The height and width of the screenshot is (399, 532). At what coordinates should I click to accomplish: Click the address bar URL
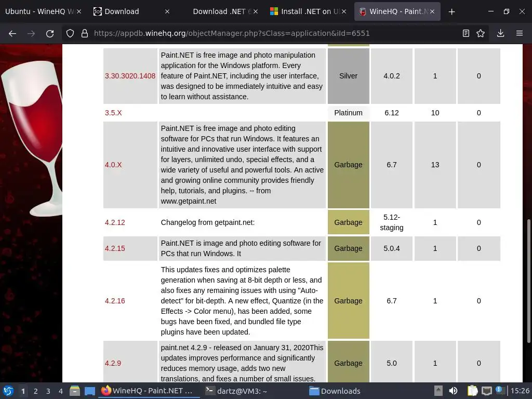click(x=232, y=33)
